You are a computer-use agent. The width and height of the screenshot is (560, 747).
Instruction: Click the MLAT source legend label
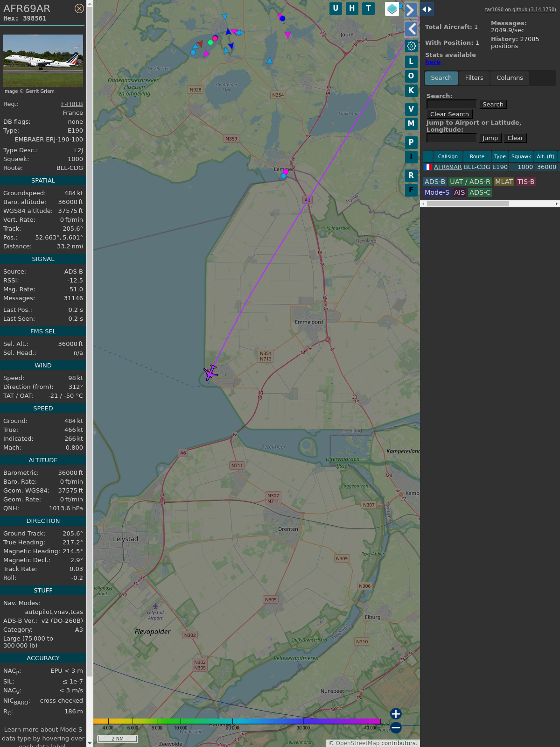504,182
